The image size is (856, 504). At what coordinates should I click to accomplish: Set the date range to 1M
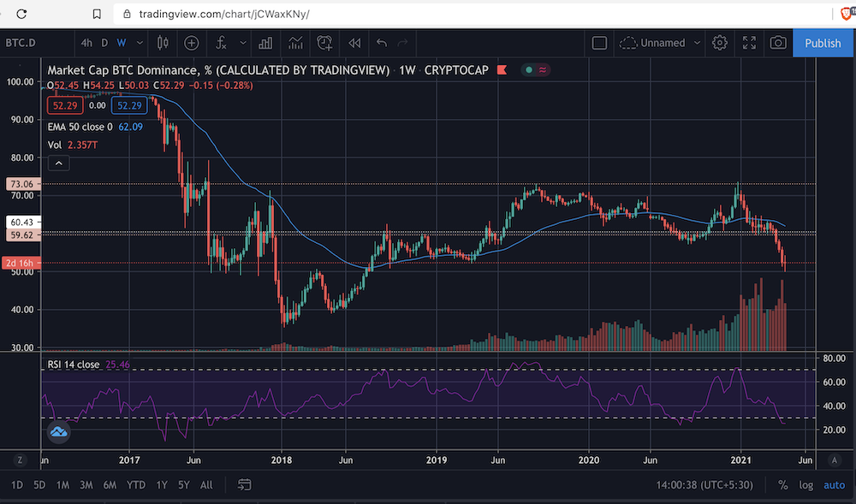click(62, 484)
